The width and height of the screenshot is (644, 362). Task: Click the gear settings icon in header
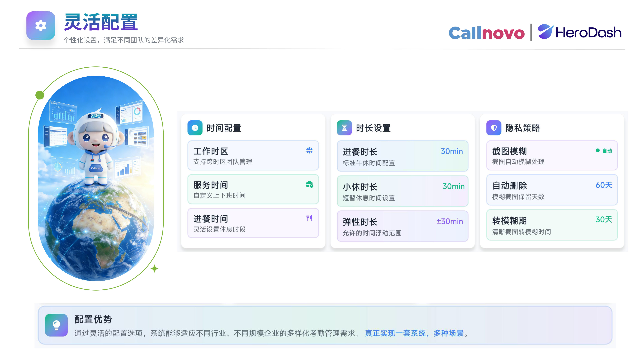(x=41, y=26)
